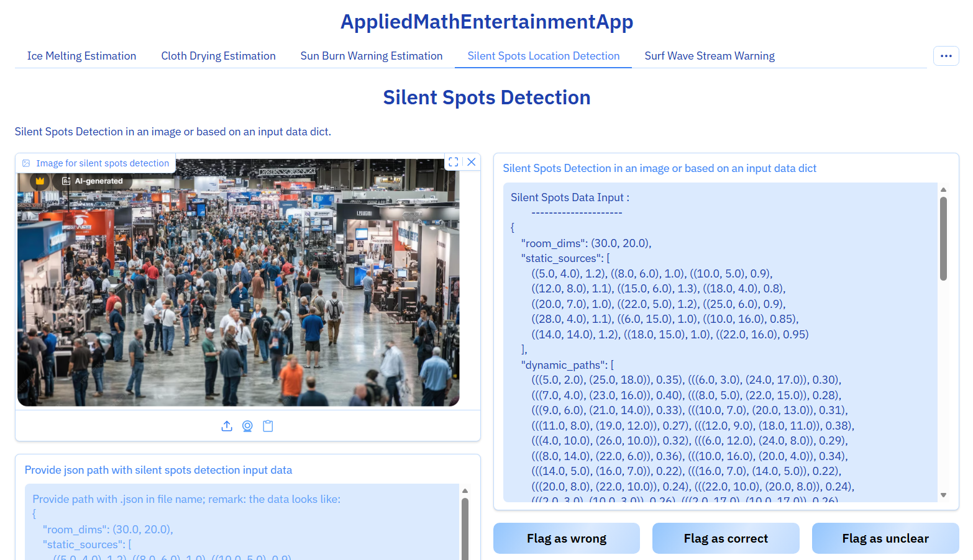The width and height of the screenshot is (973, 560).
Task: Open the Surf Wave Stream Warning tab
Action: (710, 56)
